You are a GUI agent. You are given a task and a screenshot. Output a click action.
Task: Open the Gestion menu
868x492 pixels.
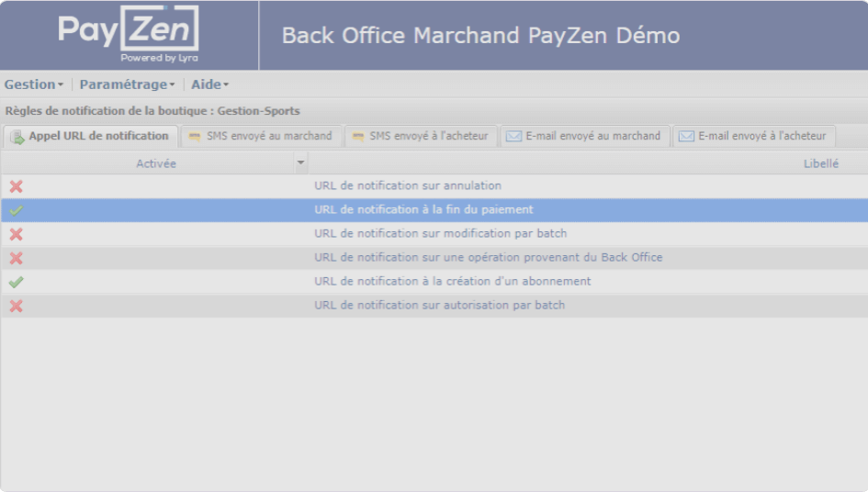[34, 84]
